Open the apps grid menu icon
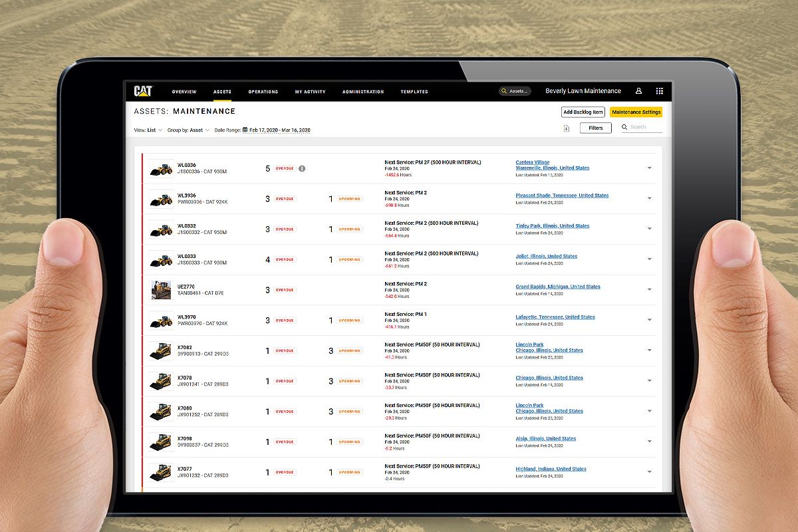798x532 pixels. (x=660, y=91)
